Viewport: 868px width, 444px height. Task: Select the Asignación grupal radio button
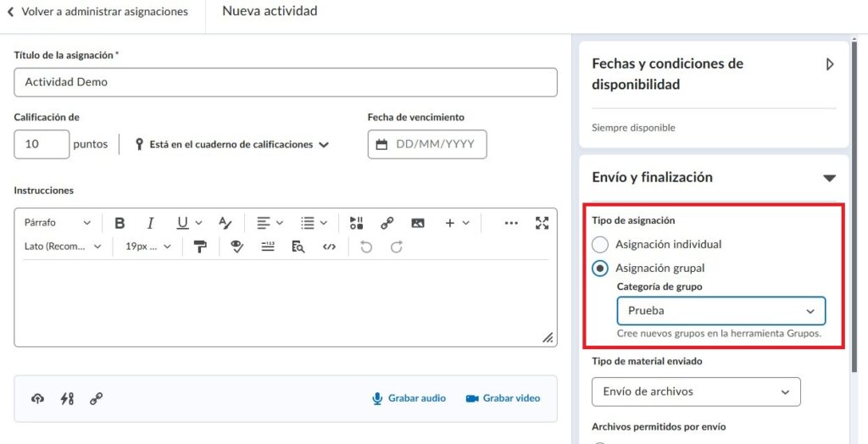click(600, 269)
